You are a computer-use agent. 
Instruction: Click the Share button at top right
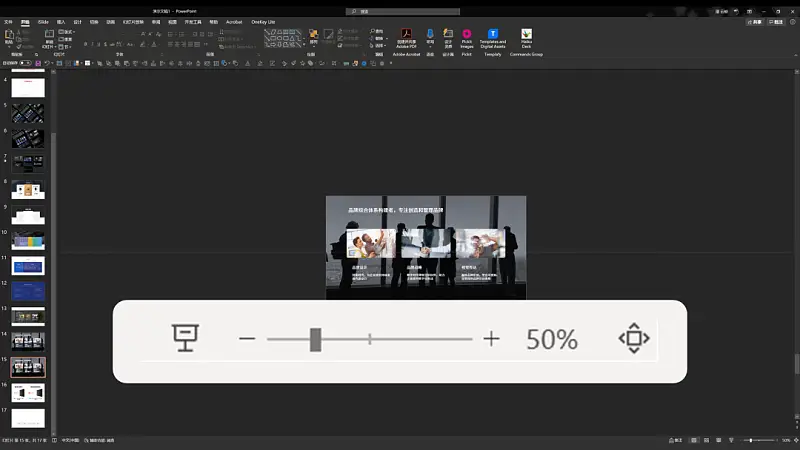click(755, 22)
